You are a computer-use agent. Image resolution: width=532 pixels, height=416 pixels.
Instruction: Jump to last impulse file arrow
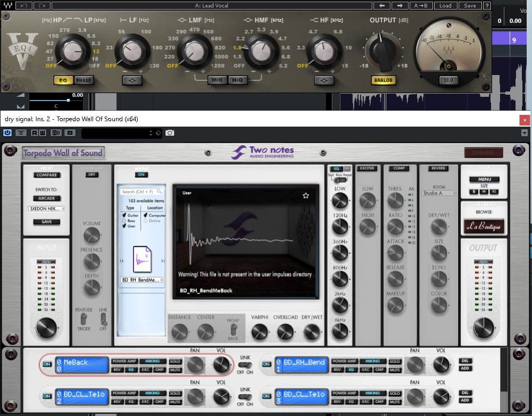point(162,261)
